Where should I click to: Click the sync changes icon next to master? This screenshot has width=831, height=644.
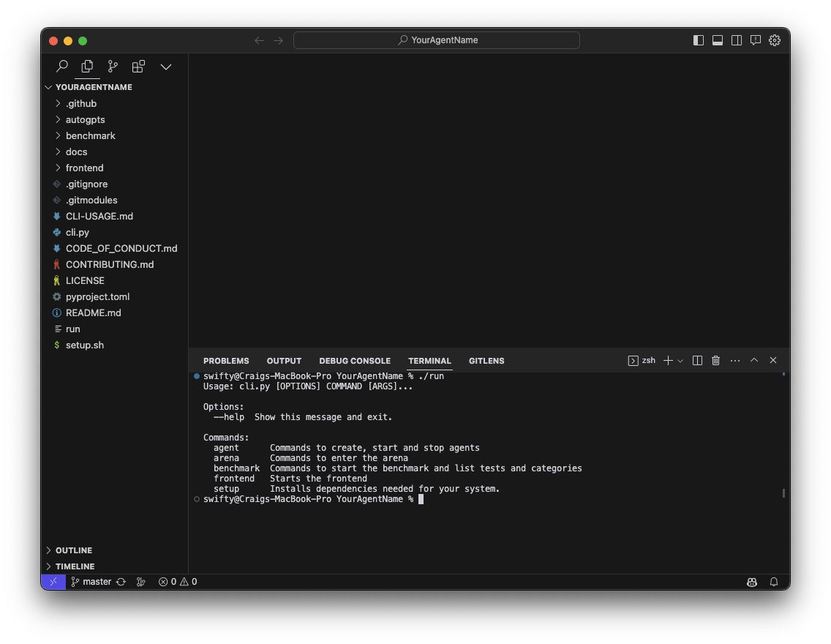[119, 581]
